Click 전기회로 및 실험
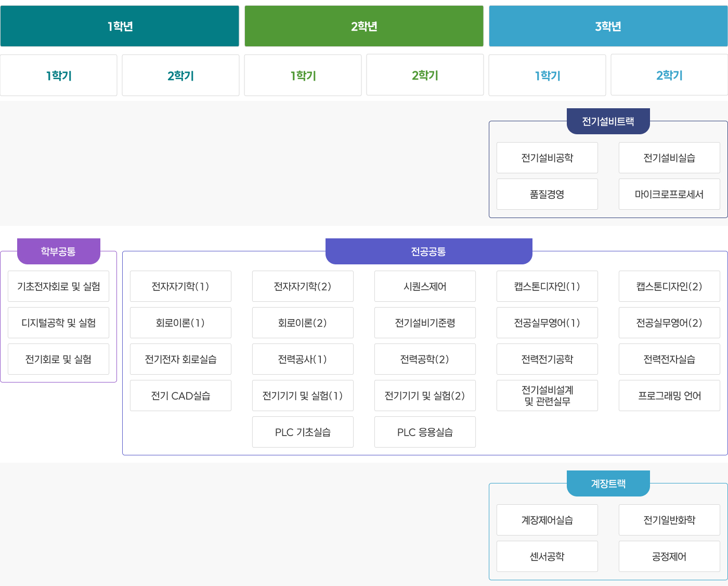 59,359
